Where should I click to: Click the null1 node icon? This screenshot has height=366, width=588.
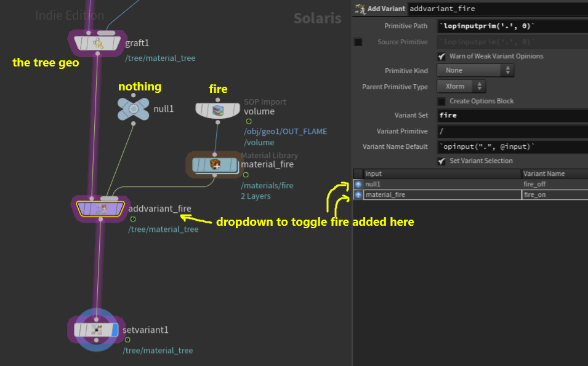click(x=133, y=109)
